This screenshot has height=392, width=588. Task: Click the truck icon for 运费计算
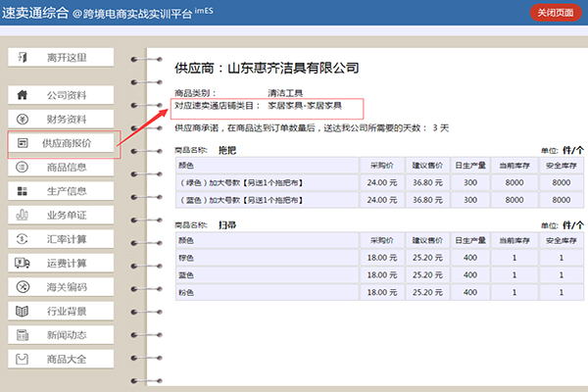(23, 263)
